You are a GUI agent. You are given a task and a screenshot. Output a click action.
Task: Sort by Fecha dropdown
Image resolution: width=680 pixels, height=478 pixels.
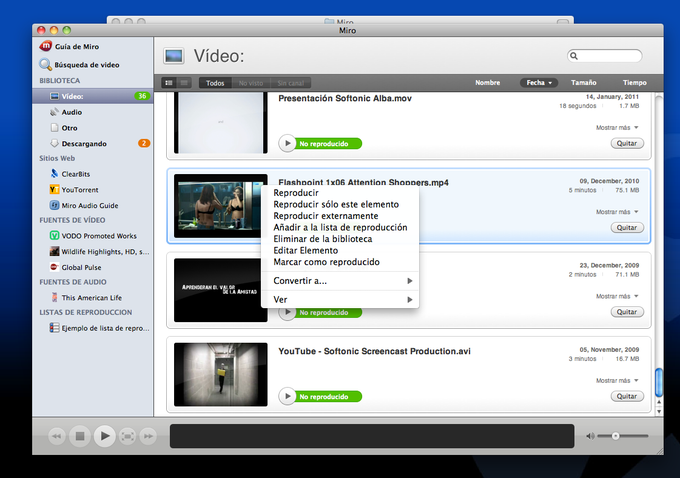tap(539, 82)
